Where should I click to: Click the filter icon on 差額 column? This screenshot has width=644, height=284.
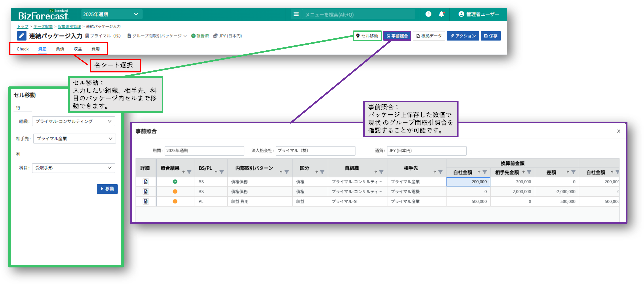[x=573, y=172]
